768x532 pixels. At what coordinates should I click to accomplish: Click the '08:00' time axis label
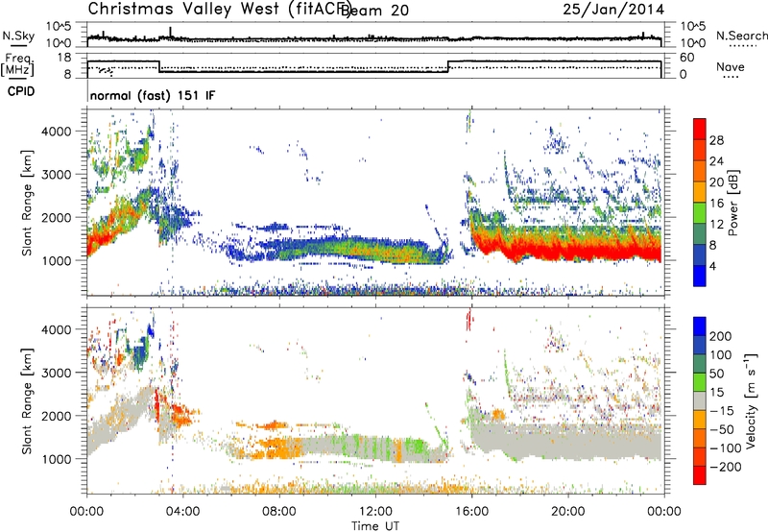coord(279,512)
